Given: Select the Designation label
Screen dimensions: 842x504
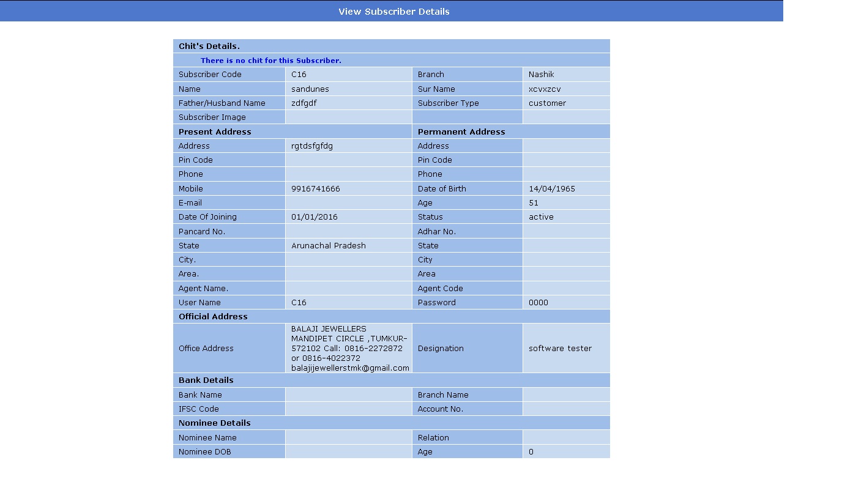Looking at the screenshot, I should [x=441, y=349].
